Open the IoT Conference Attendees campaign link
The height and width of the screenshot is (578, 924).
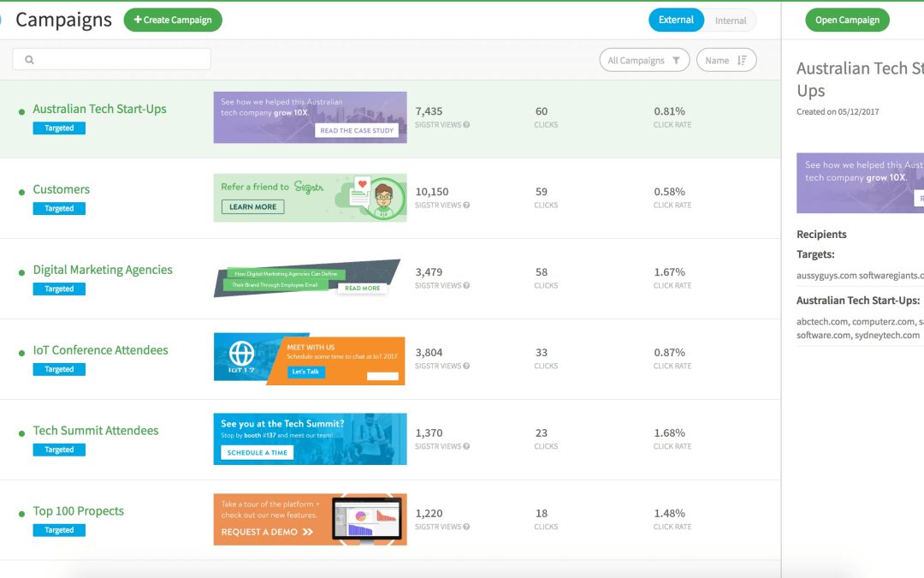pyautogui.click(x=100, y=350)
